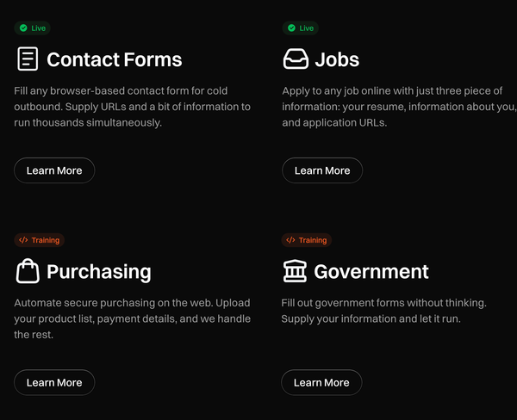Click the green checkmark icon above Jobs
Screen dimensions: 517x420
(x=291, y=28)
